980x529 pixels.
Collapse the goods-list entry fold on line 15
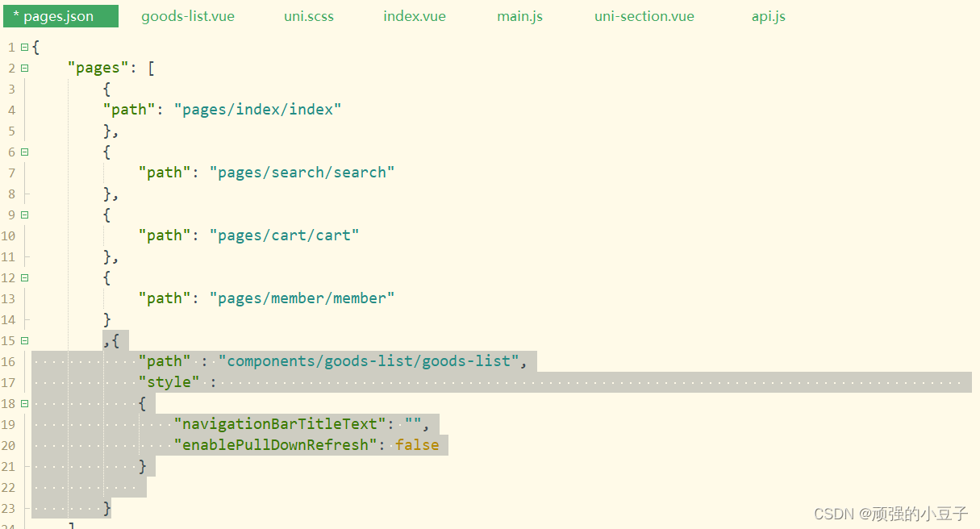pyautogui.click(x=23, y=340)
